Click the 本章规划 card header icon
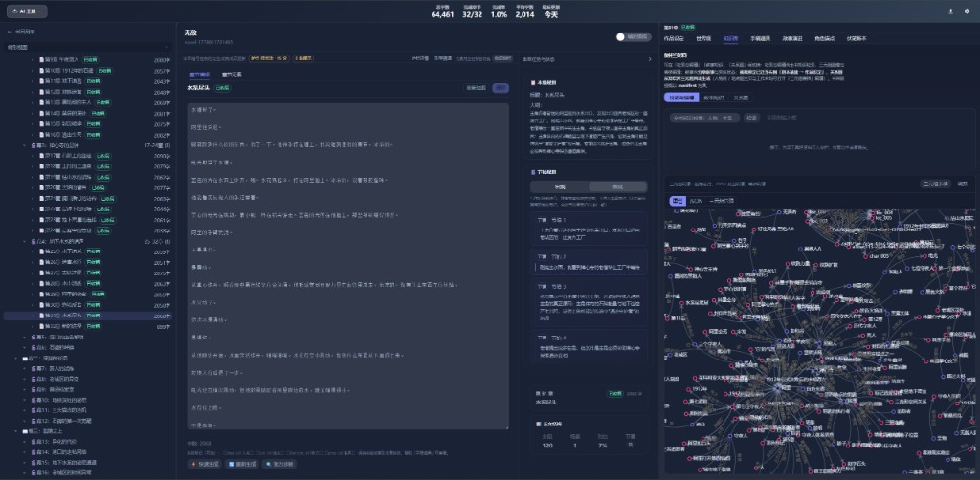 click(x=533, y=82)
